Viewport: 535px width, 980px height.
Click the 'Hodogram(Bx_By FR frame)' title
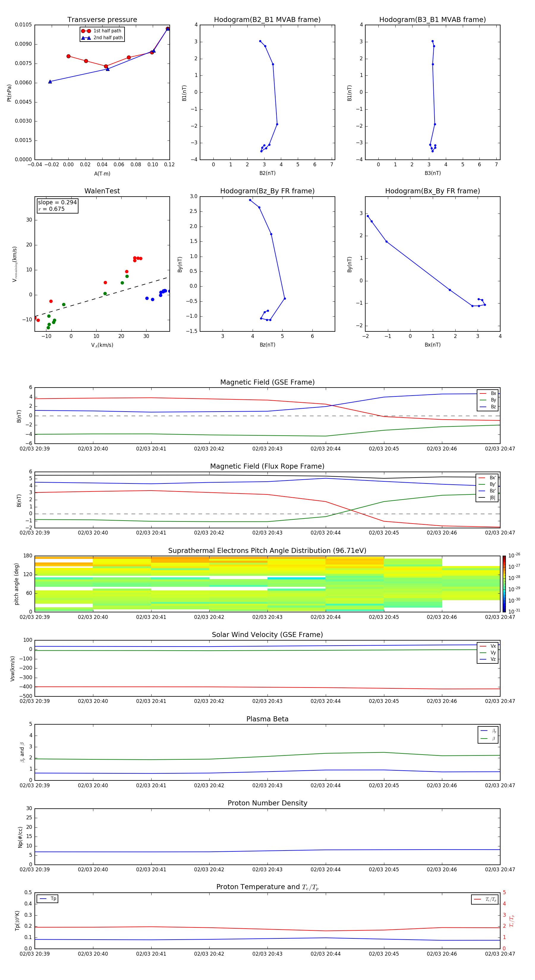tap(432, 191)
